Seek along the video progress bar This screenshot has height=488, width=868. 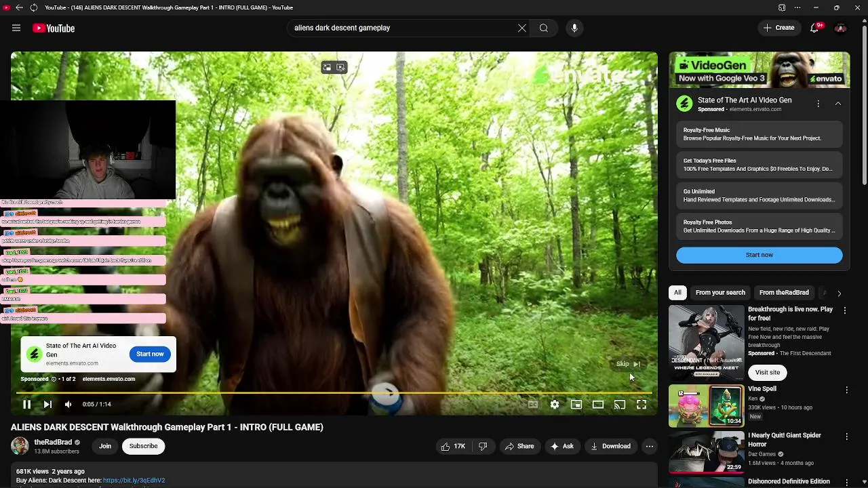coord(334,392)
